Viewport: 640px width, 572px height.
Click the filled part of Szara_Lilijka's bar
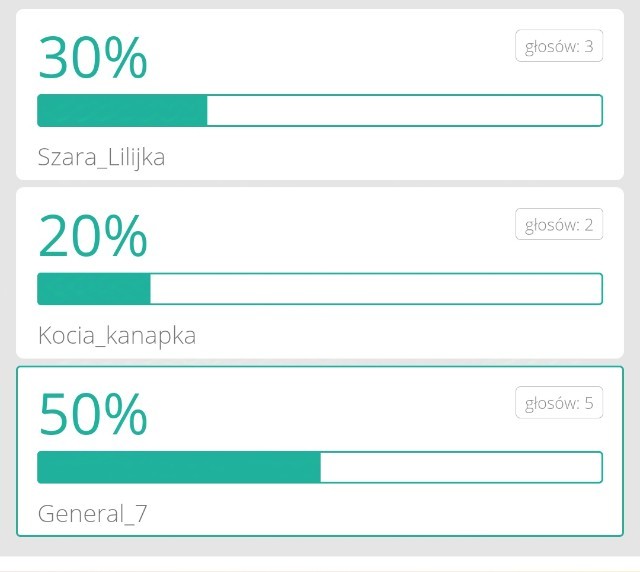click(x=122, y=110)
